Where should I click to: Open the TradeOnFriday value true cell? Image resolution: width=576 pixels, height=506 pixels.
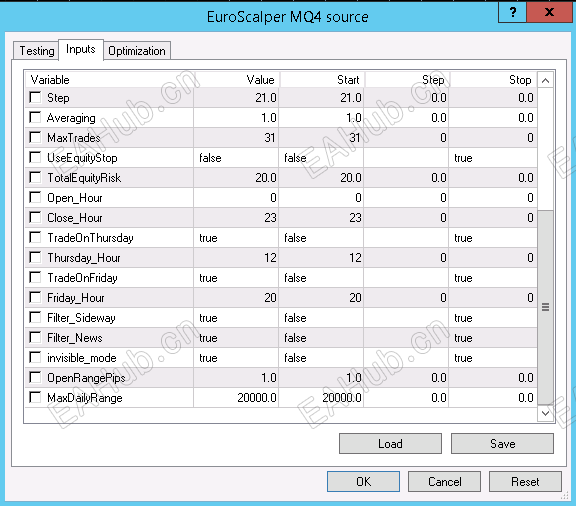236,278
